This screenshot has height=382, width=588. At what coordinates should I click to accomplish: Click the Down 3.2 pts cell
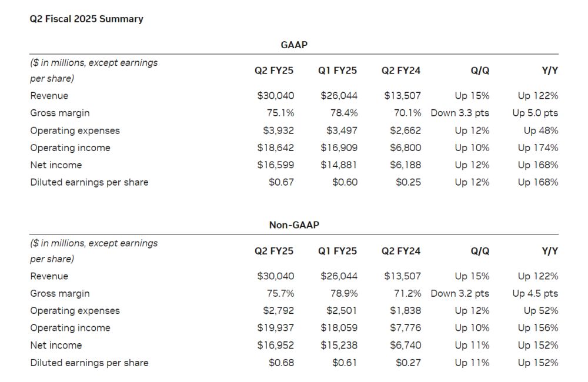click(x=460, y=293)
